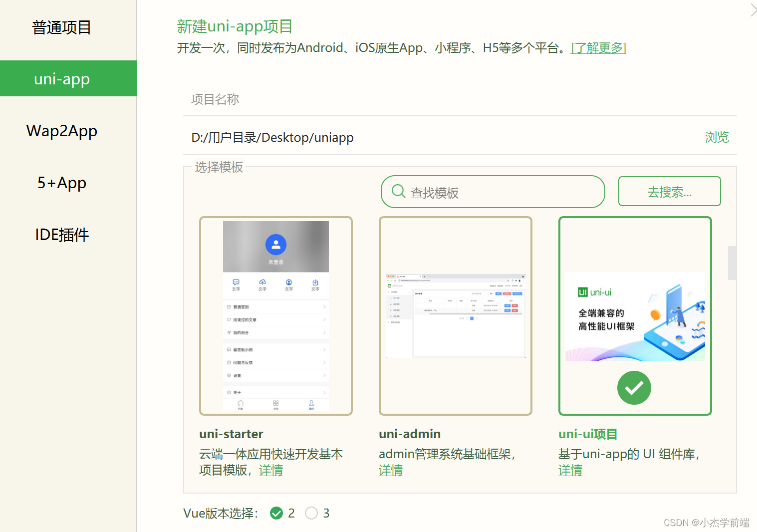The width and height of the screenshot is (757, 532).
Task: Open 详情 under the uni-ui项目 template
Action: [x=570, y=470]
